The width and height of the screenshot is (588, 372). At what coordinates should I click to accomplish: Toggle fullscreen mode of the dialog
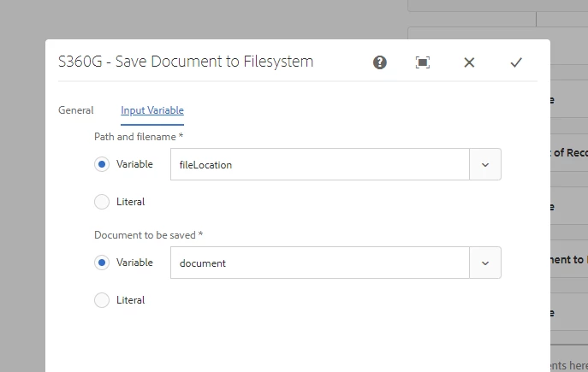click(423, 62)
